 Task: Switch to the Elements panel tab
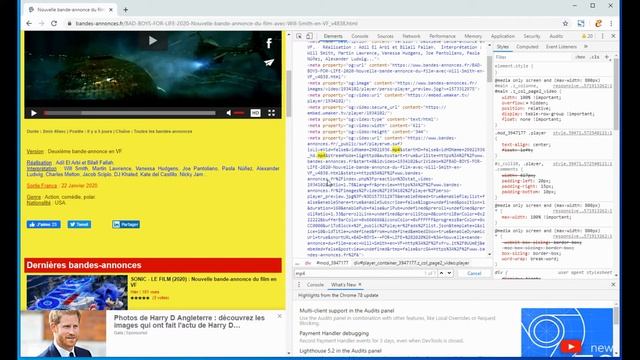(333, 36)
